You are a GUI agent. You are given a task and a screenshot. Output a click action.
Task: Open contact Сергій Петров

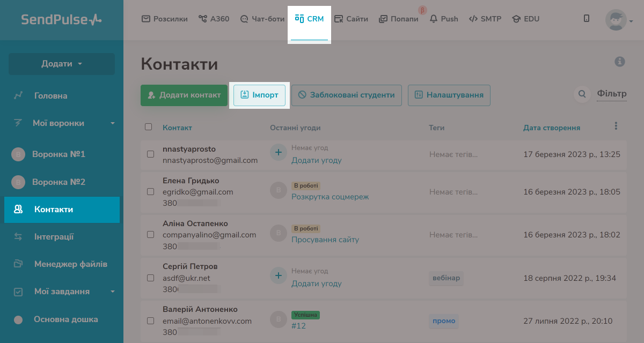click(190, 266)
